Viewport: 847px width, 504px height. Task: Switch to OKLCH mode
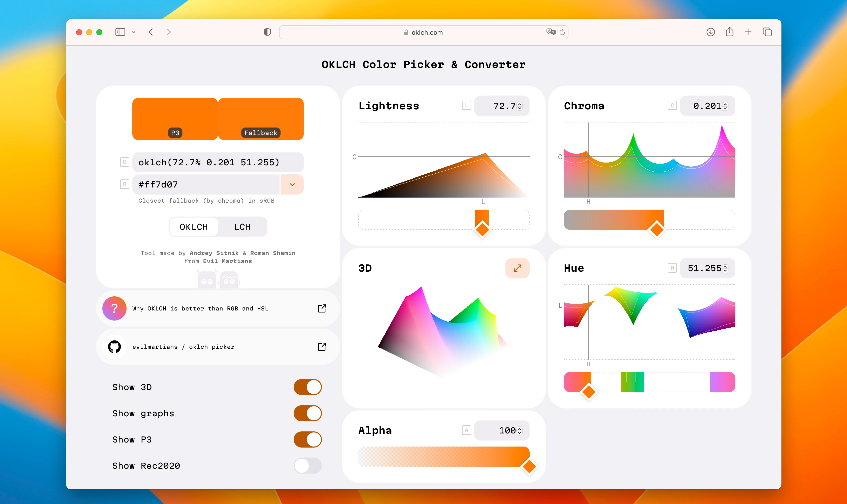point(194,227)
